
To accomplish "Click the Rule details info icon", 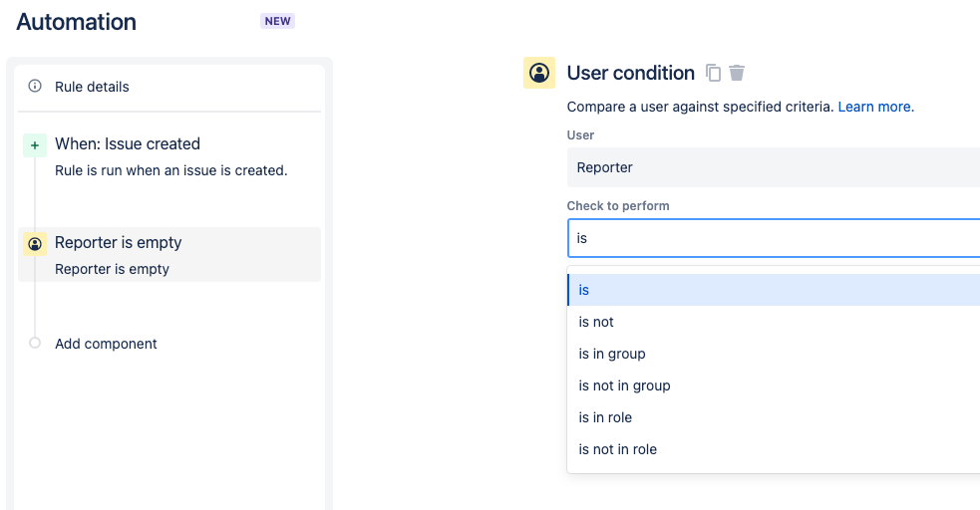I will pos(35,86).
